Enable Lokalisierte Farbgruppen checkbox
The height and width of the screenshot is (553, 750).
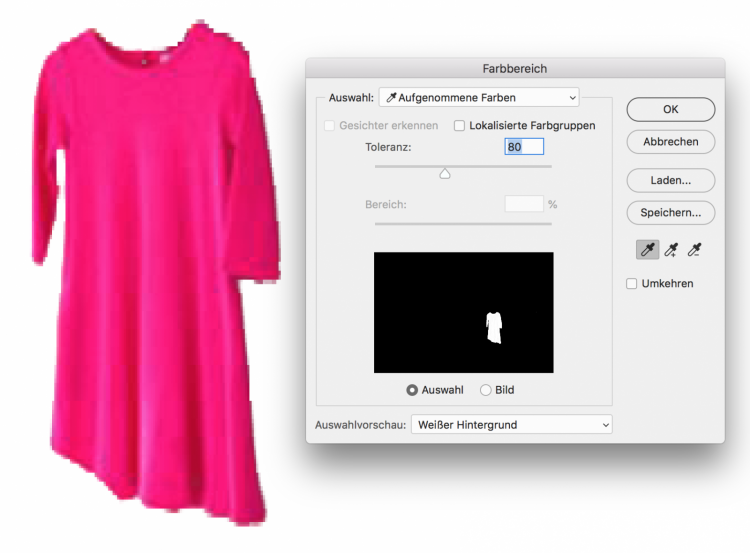(x=459, y=126)
